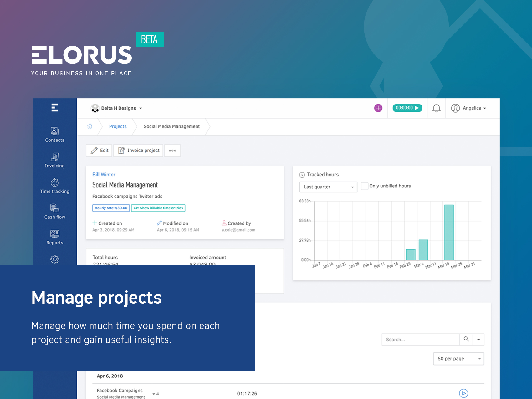
Task: Click the Elorus logo icon in sidebar
Action: pos(55,108)
